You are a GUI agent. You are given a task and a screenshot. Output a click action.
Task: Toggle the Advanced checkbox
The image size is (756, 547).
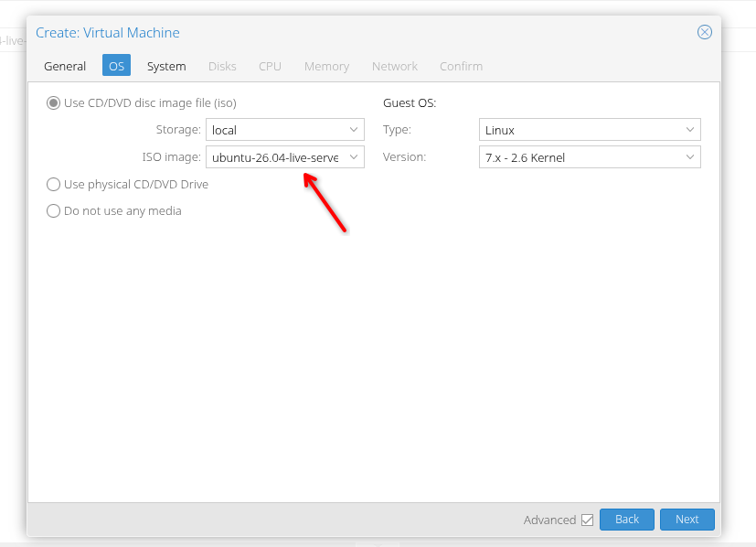pos(587,520)
